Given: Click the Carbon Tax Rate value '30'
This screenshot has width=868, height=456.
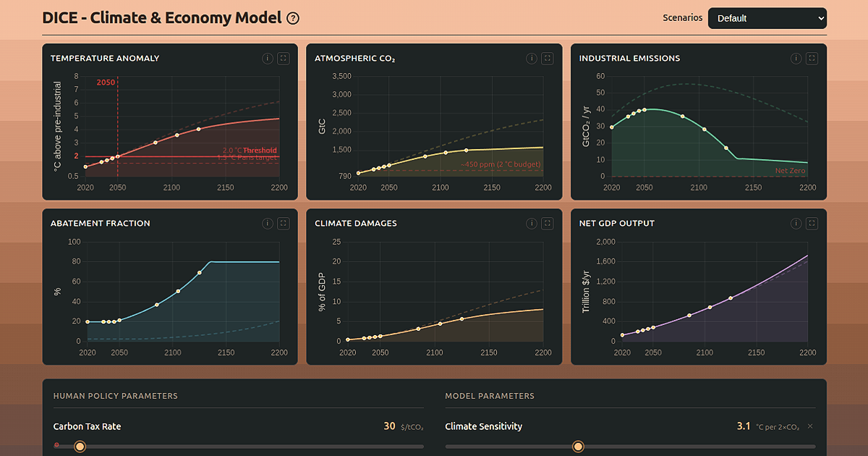Looking at the screenshot, I should click(x=389, y=426).
